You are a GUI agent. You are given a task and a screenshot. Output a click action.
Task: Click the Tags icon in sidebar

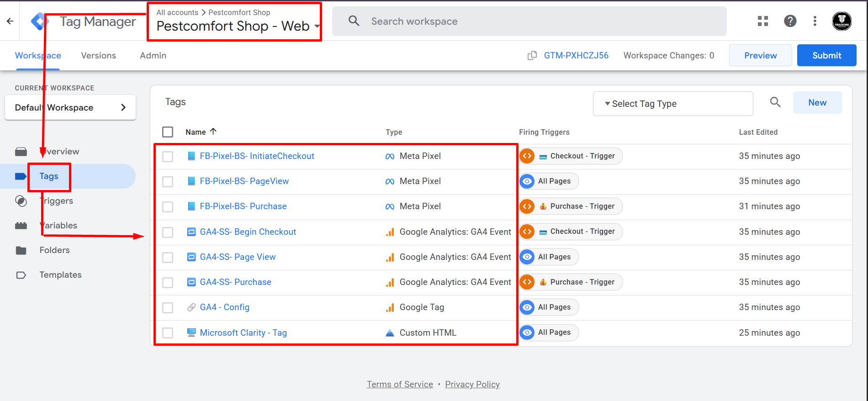(x=21, y=176)
